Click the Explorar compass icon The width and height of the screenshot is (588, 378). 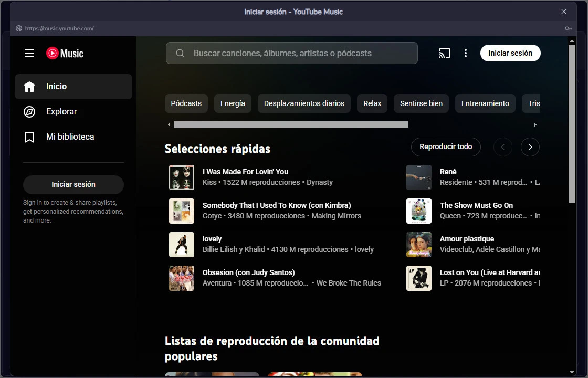click(x=29, y=111)
